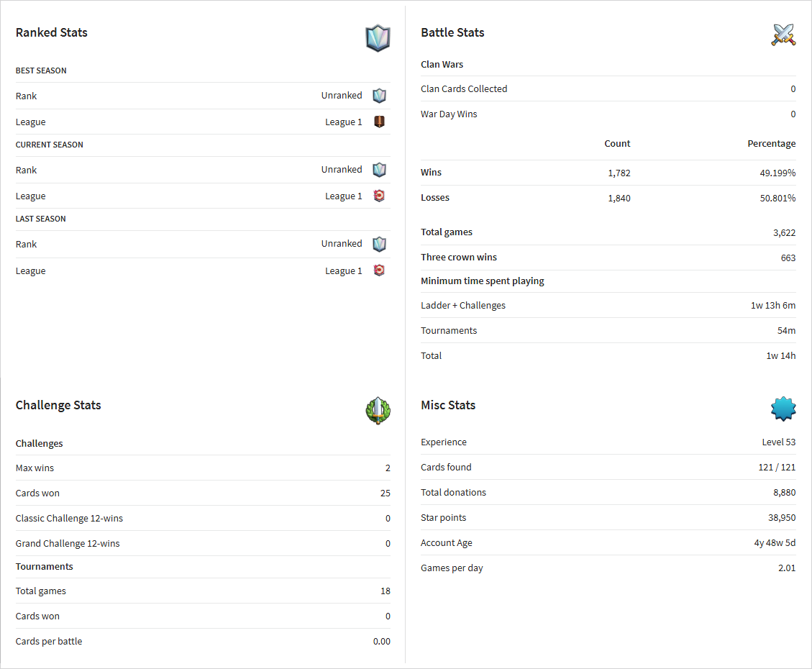
Task: Click the Grand Challenge 12-wins row label
Action: pos(68,544)
